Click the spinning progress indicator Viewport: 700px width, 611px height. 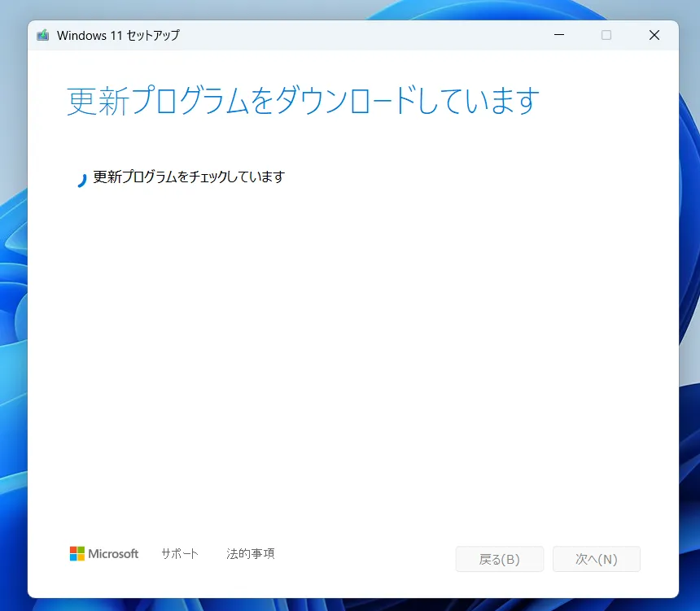[x=81, y=180]
